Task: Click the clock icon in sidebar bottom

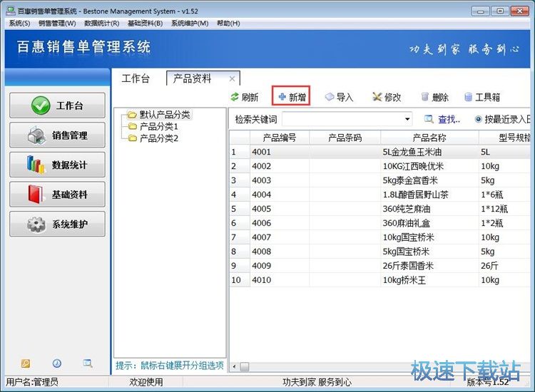Action: [x=56, y=363]
